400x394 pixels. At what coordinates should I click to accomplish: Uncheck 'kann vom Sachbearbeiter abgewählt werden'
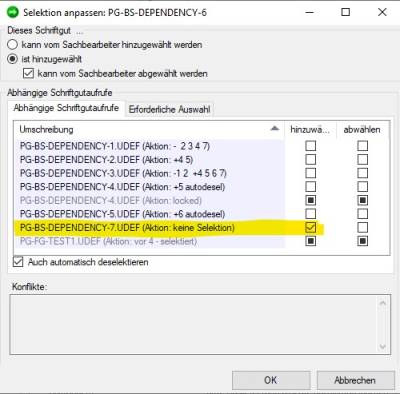click(x=28, y=73)
